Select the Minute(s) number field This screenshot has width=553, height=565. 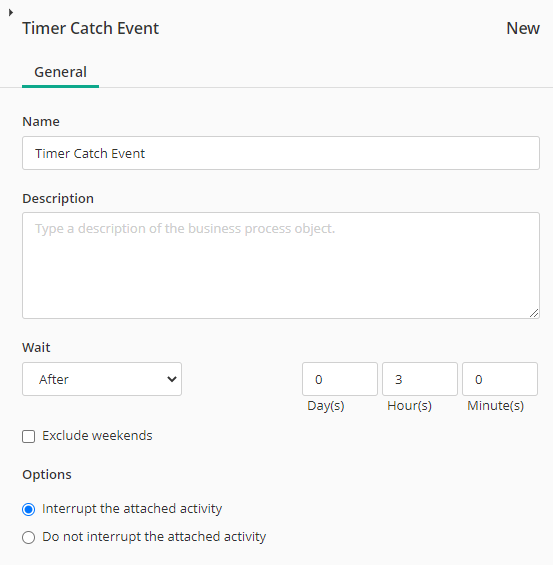(500, 379)
